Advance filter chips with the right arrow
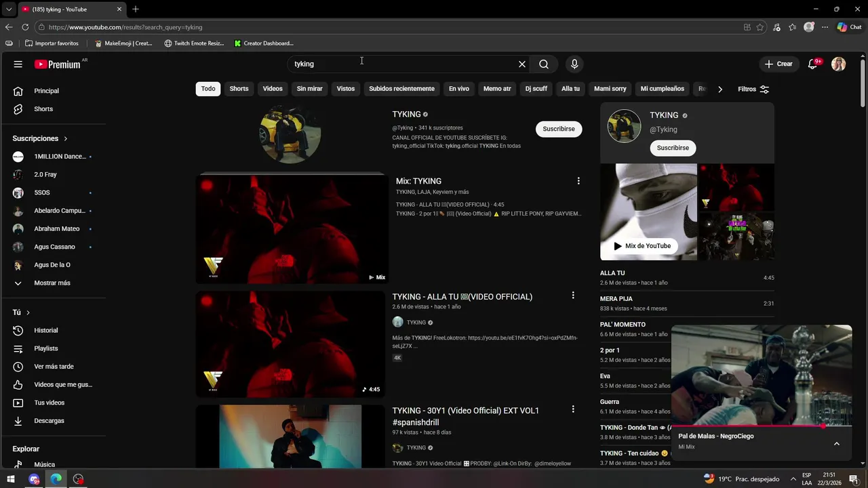The image size is (868, 488). click(719, 89)
